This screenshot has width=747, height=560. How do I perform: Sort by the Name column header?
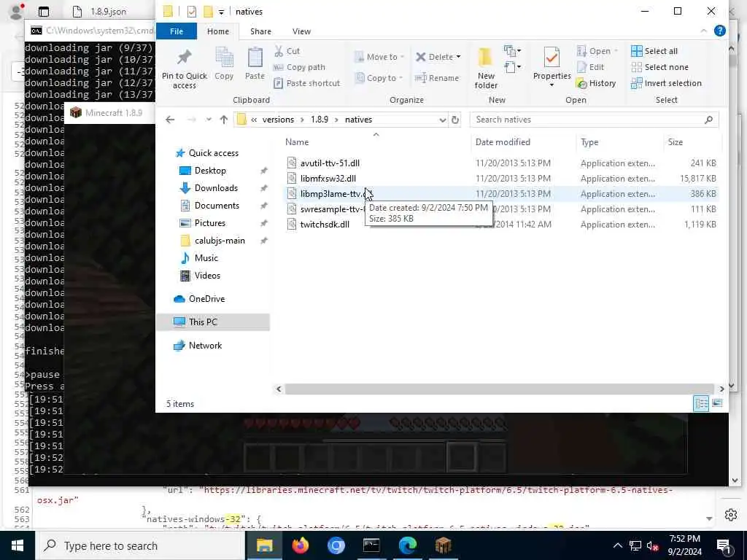[297, 142]
